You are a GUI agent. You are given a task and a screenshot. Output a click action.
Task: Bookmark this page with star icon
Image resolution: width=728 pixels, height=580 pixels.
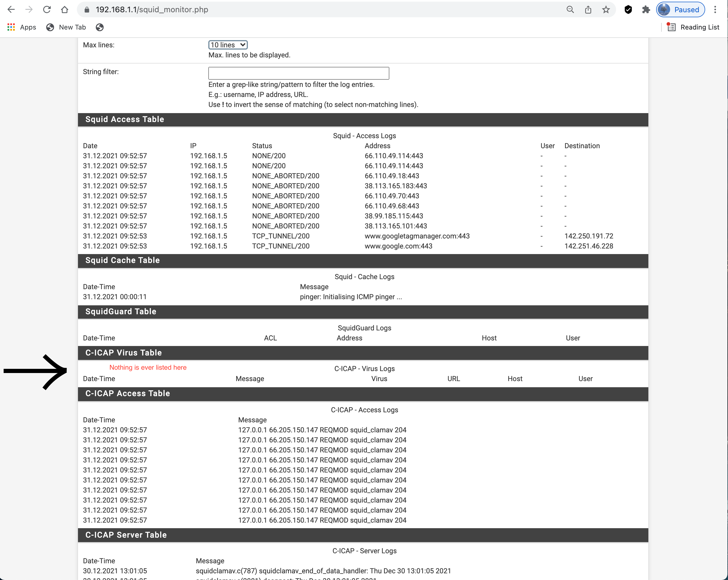pyautogui.click(x=606, y=9)
